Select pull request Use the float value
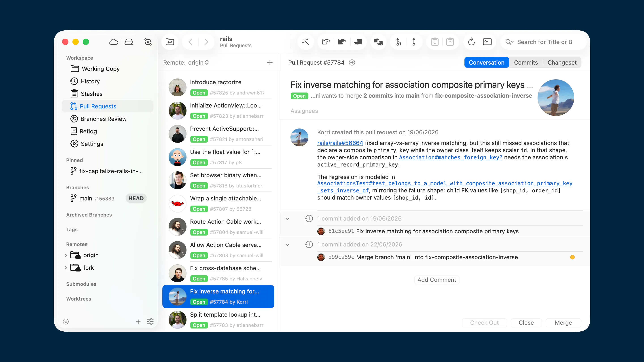This screenshot has height=362, width=644. click(x=218, y=157)
